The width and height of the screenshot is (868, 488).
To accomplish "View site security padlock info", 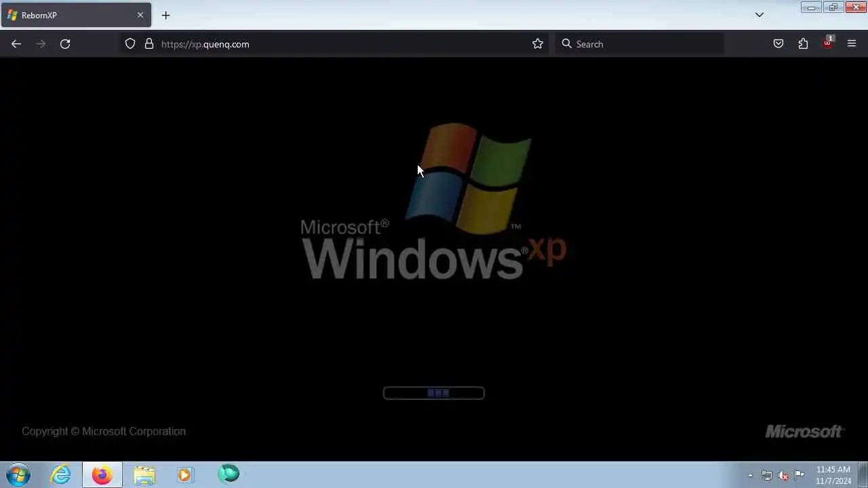I will pos(149,44).
